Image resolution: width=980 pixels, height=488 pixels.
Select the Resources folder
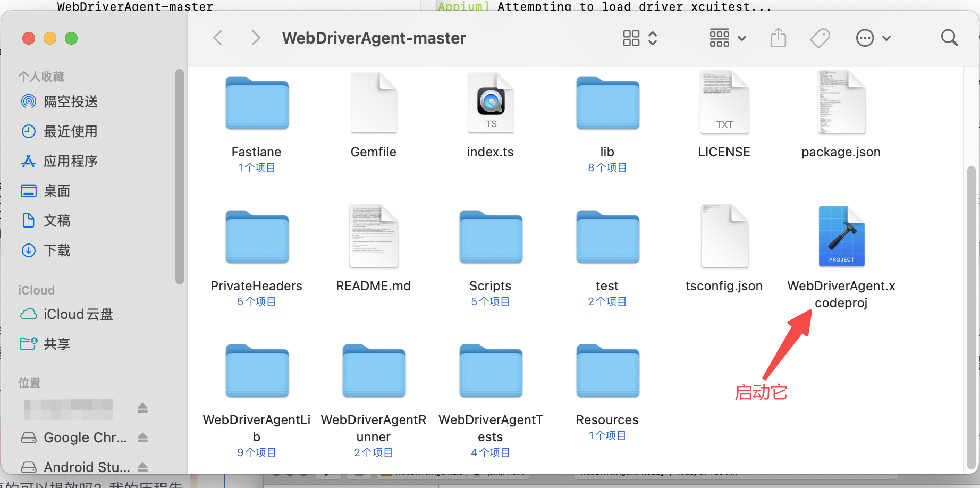(607, 371)
